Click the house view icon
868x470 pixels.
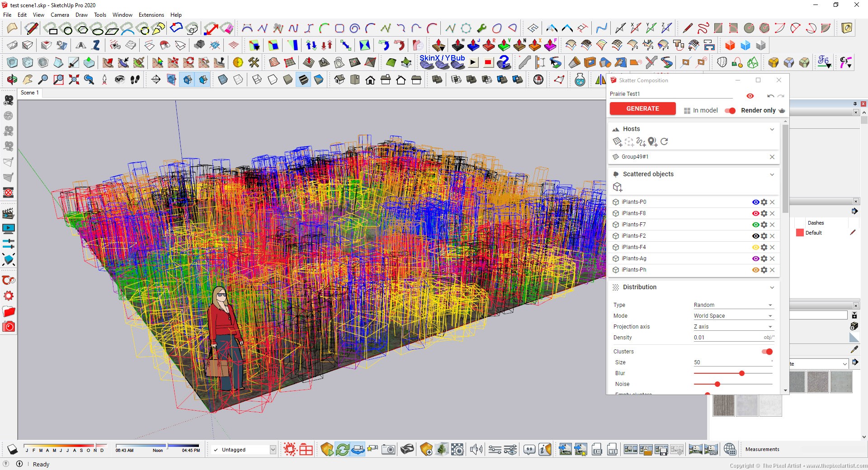coord(370,80)
